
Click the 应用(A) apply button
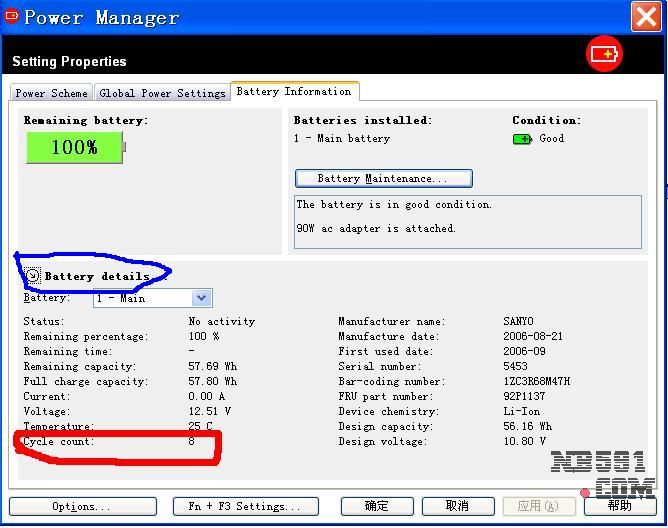(x=538, y=506)
